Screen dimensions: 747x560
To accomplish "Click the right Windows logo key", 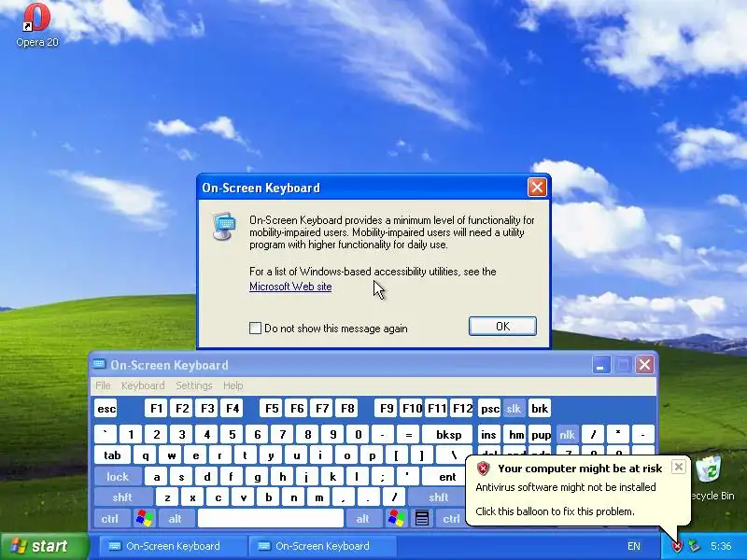I will coord(396,518).
